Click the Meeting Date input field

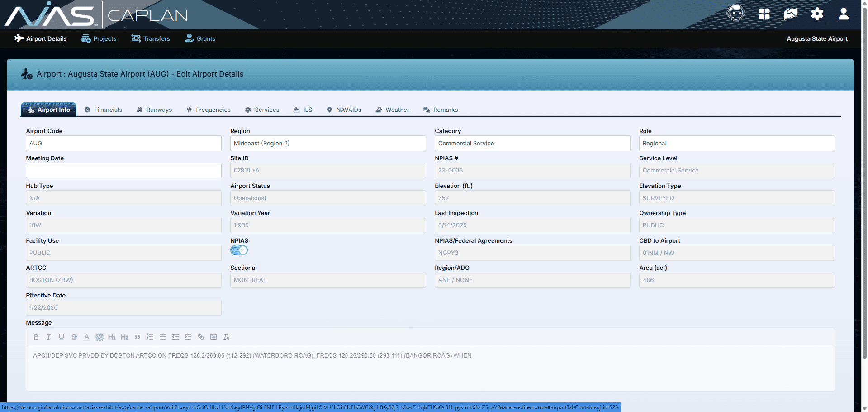[x=123, y=171]
